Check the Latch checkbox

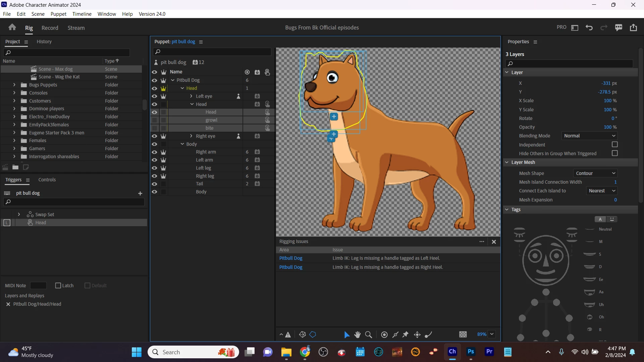coord(58,286)
